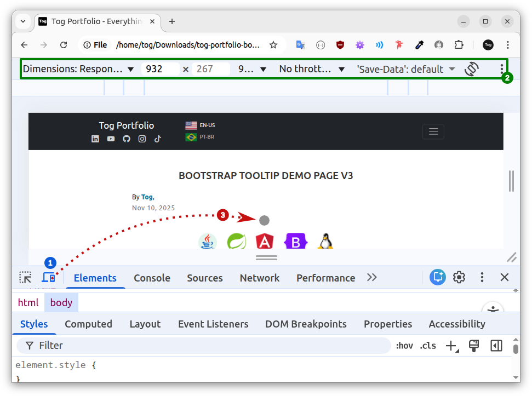This screenshot has width=532, height=396.
Task: Reload the page in Chrome
Action: click(64, 45)
